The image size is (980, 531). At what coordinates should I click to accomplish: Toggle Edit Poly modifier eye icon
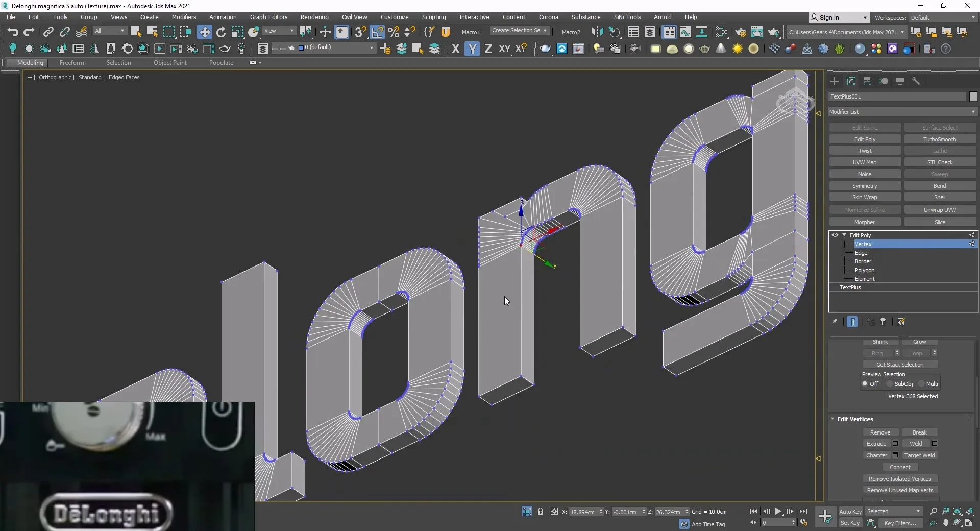835,235
